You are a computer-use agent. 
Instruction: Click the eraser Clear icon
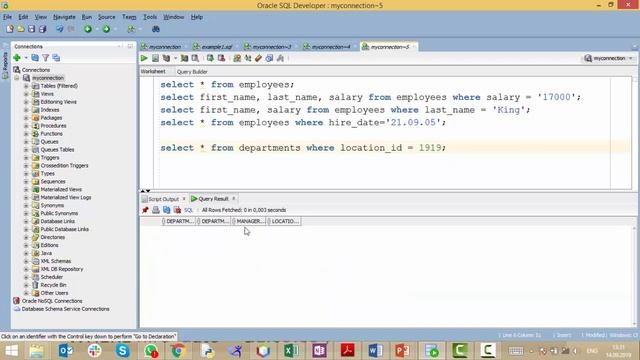coord(258,58)
